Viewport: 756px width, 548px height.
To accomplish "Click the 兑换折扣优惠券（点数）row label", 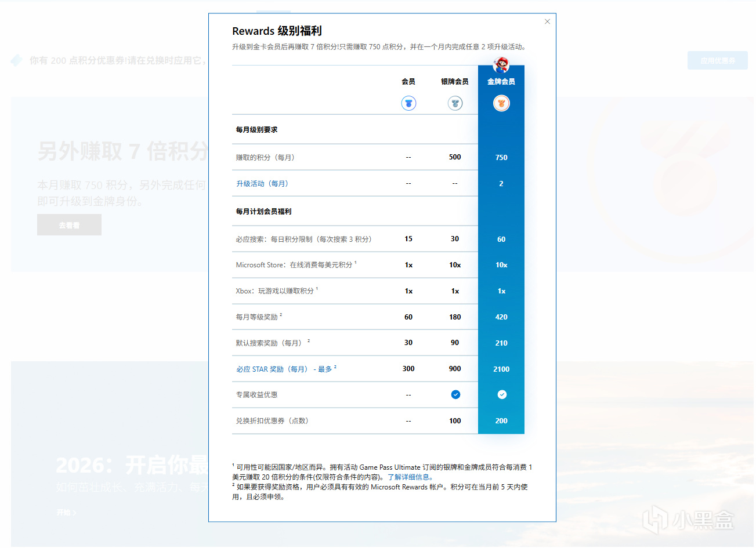I will click(272, 420).
